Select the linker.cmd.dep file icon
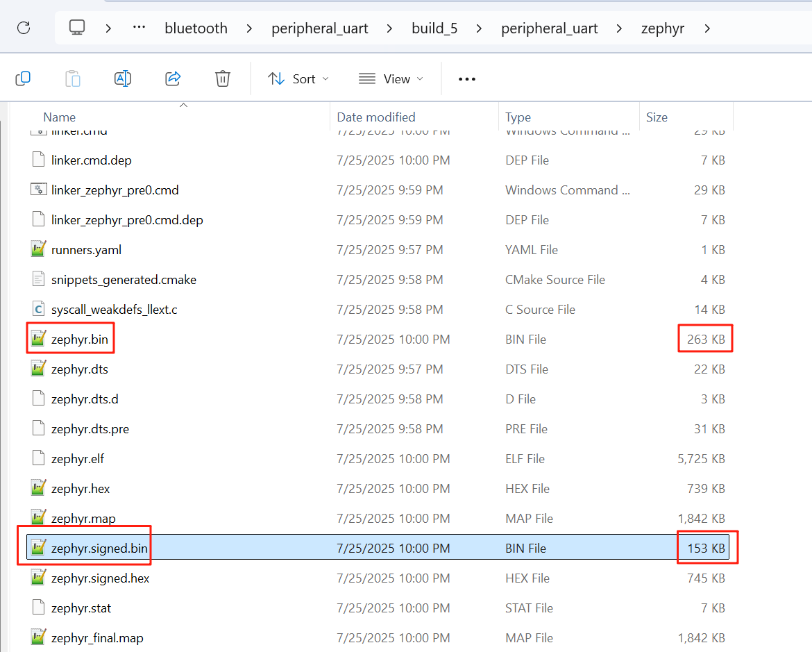The image size is (812, 652). tap(38, 160)
